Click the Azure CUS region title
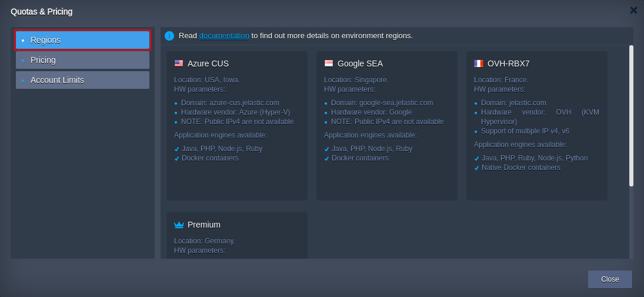 [x=208, y=64]
